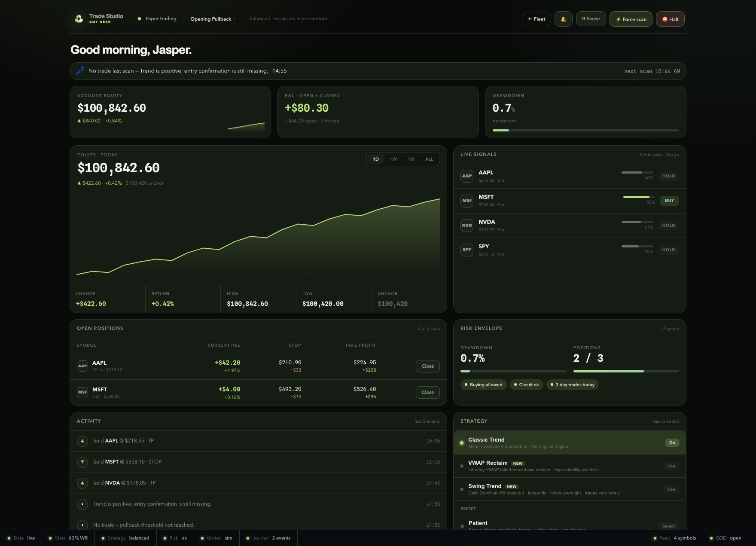Trigger a Force scan

click(631, 19)
